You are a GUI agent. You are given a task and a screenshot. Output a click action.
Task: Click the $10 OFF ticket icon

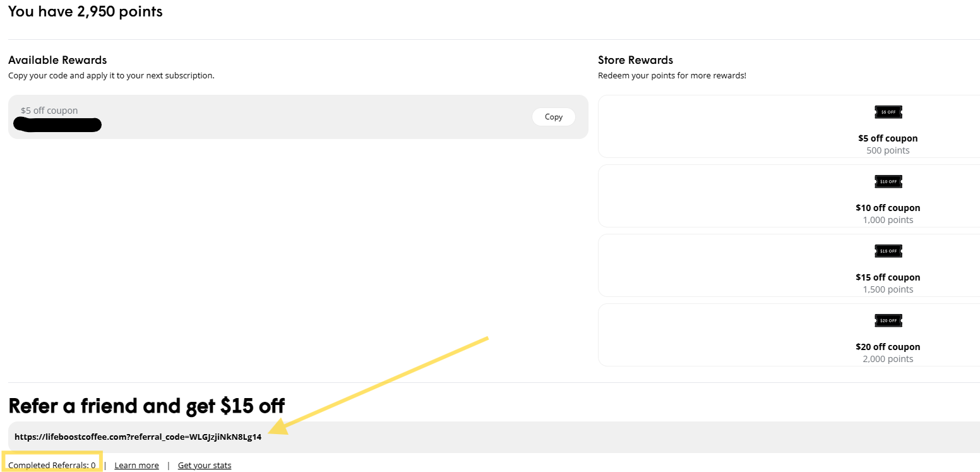[888, 181]
